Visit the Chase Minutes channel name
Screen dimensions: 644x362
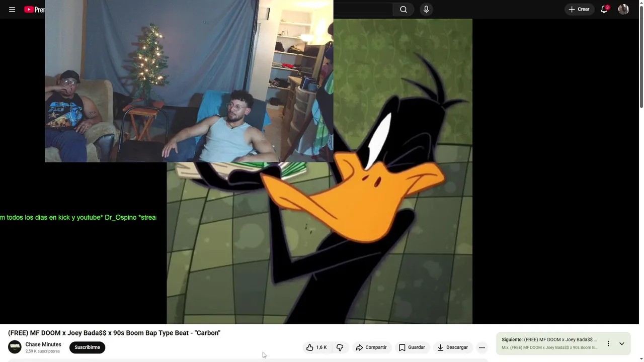coord(43,344)
